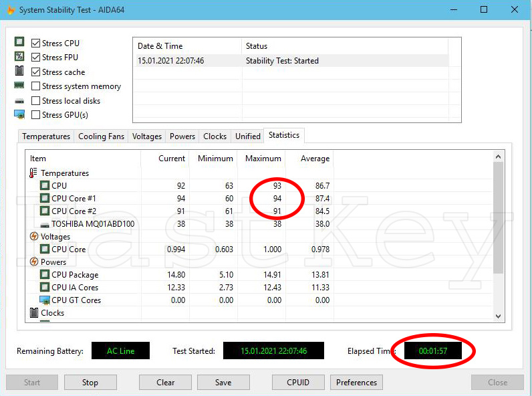Click the chip icon of CPU IA Cores row

(45, 288)
